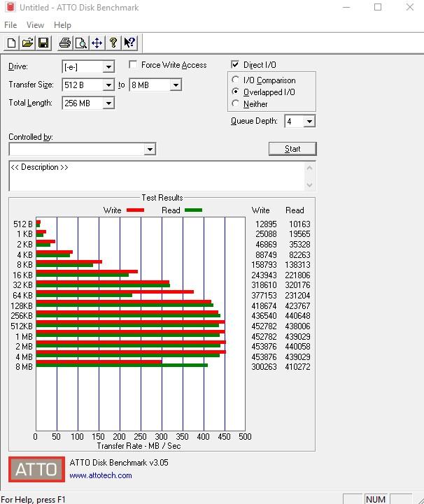
Task: Click the 32 KB row read value 320176
Action: [x=297, y=285]
